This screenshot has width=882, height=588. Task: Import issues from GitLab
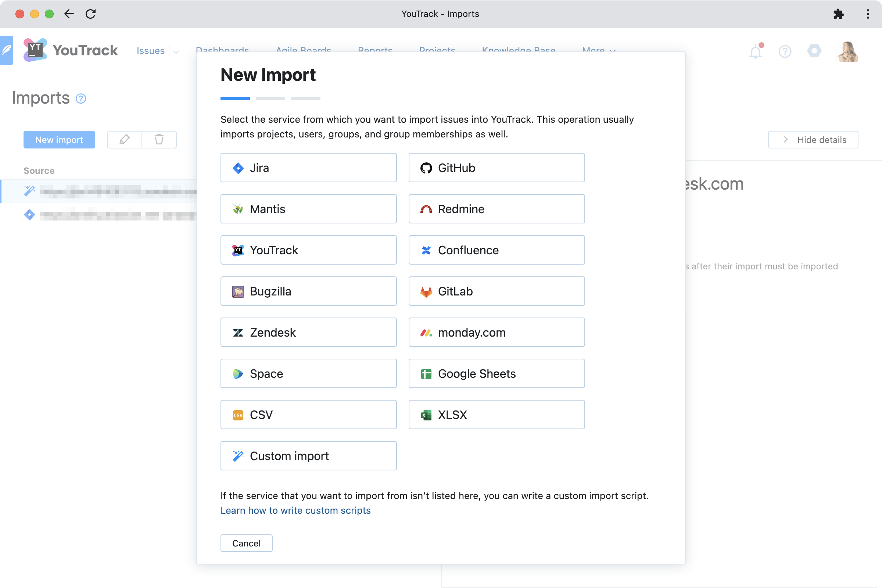pyautogui.click(x=496, y=291)
